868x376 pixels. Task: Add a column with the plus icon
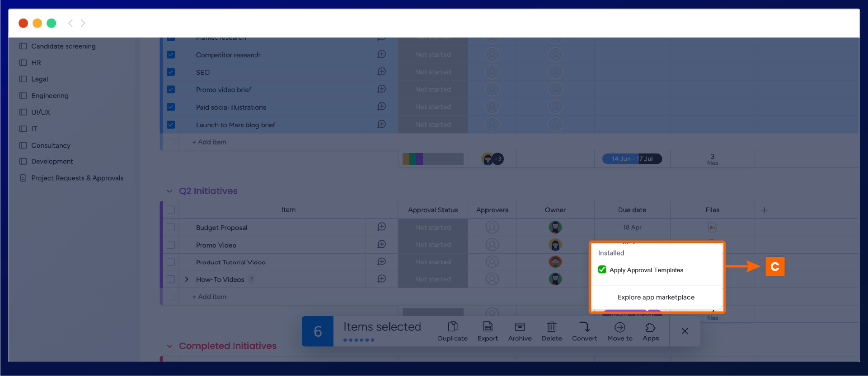pyautogui.click(x=764, y=210)
